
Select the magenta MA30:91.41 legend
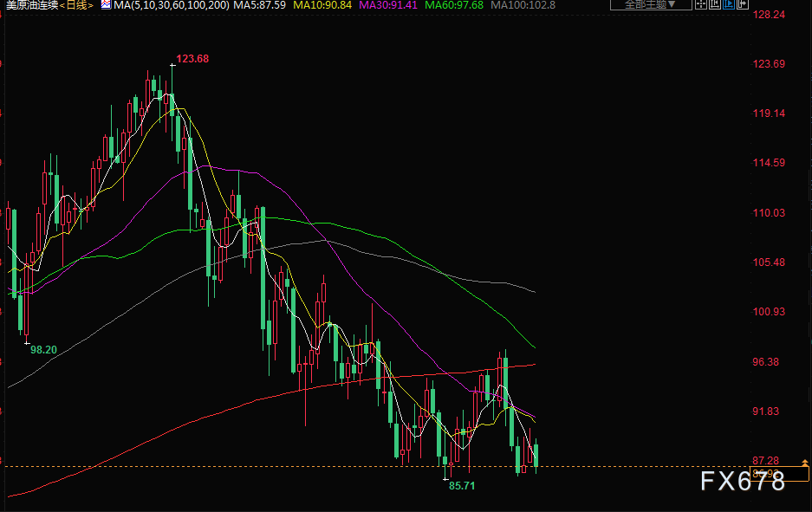click(x=387, y=5)
